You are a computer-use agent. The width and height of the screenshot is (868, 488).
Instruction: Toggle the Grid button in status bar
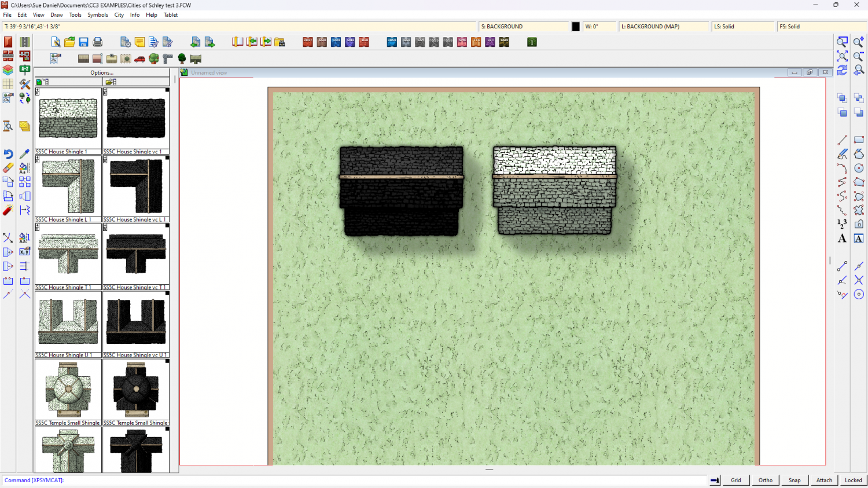[x=736, y=480]
